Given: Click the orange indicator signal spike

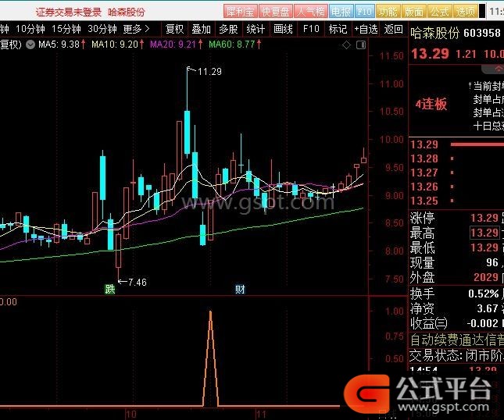Looking at the screenshot, I should click(x=210, y=358).
